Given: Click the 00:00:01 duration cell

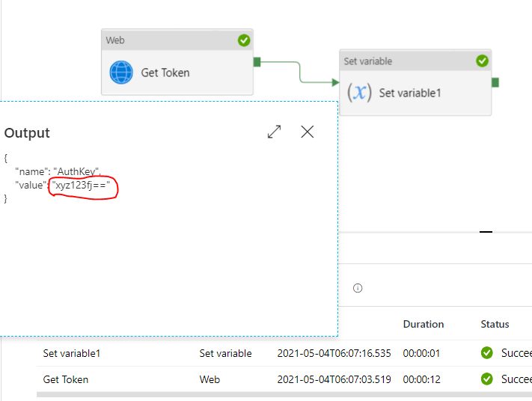Looking at the screenshot, I should tap(421, 353).
